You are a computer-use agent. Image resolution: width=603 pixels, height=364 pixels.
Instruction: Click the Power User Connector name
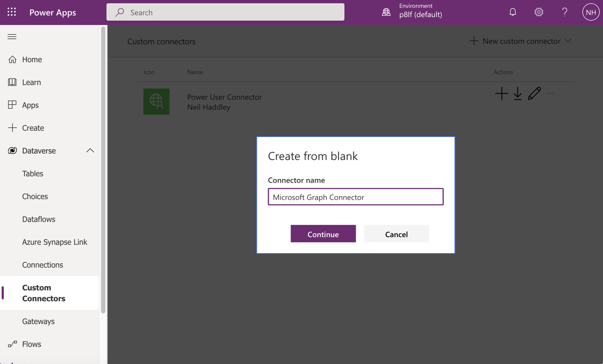[225, 97]
